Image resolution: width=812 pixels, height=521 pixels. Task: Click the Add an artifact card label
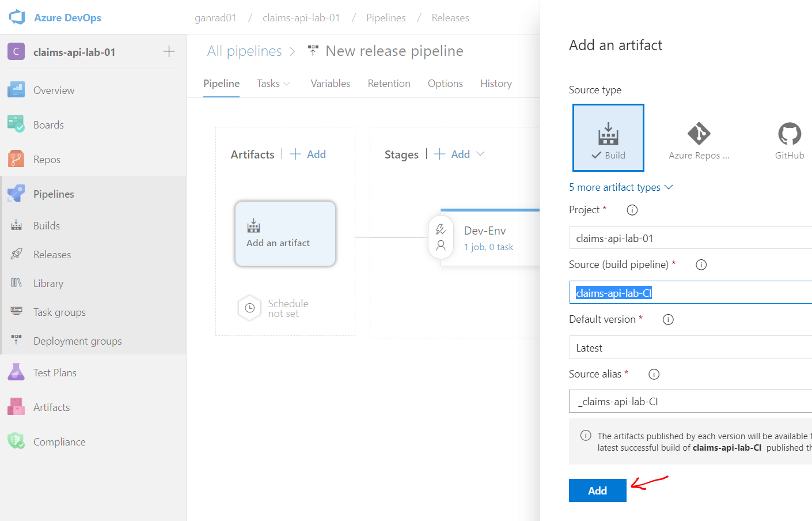coord(278,243)
